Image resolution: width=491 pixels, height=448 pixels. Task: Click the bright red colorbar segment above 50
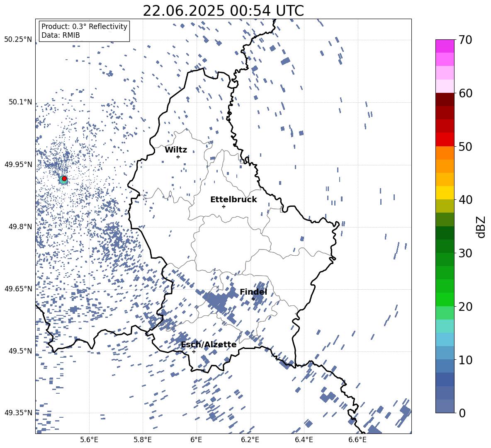pos(445,140)
